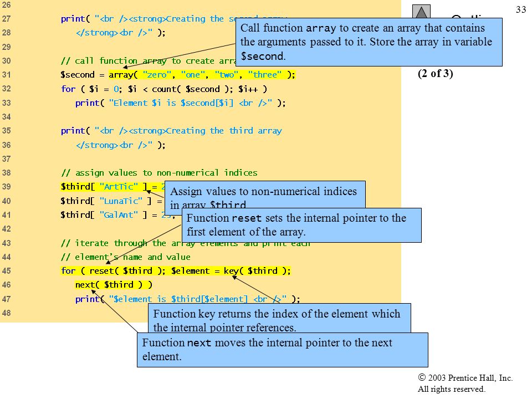Viewport: 532px width, 399px height.
Task: Click the "Creating the third array" print line
Action: tap(171, 131)
